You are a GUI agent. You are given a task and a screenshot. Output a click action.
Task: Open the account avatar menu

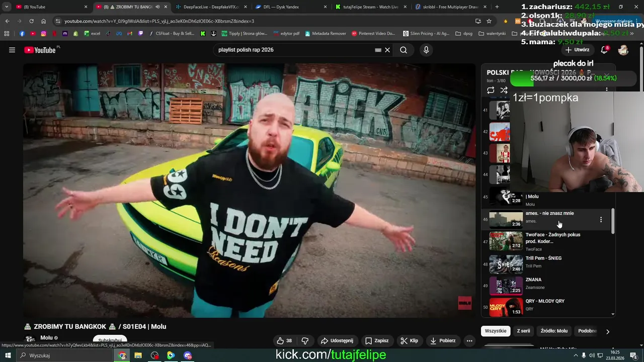623,50
